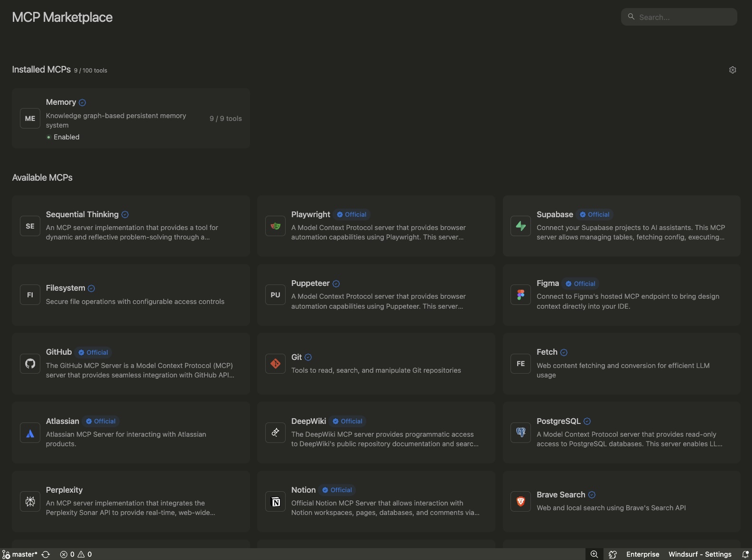The height and width of the screenshot is (560, 752).
Task: Click the FI icon for Filesystem
Action: [x=30, y=295]
